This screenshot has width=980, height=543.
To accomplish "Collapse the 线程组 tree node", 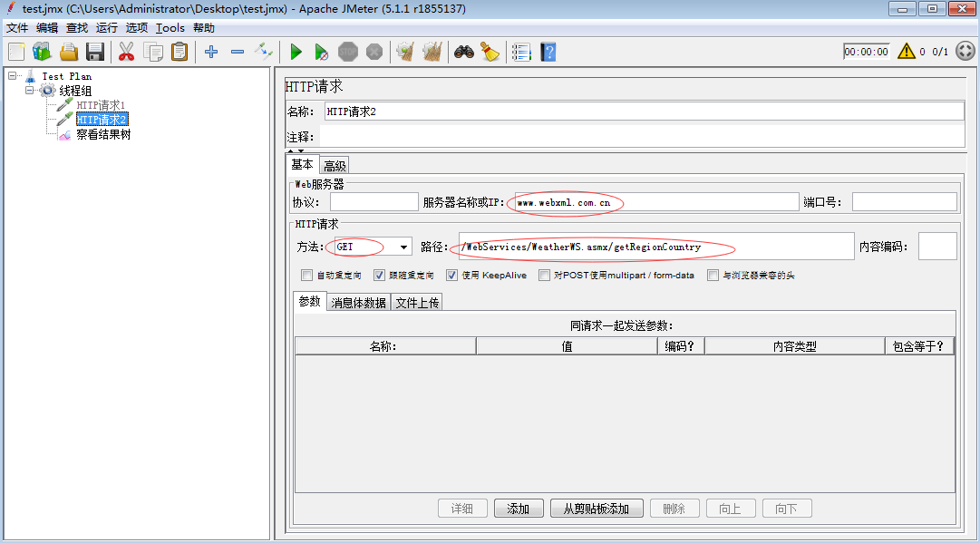I will [x=29, y=90].
